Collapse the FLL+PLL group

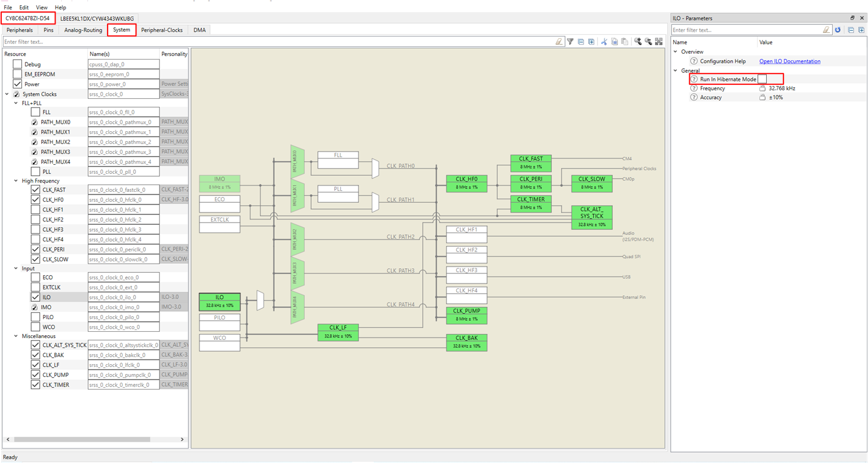[x=16, y=103]
